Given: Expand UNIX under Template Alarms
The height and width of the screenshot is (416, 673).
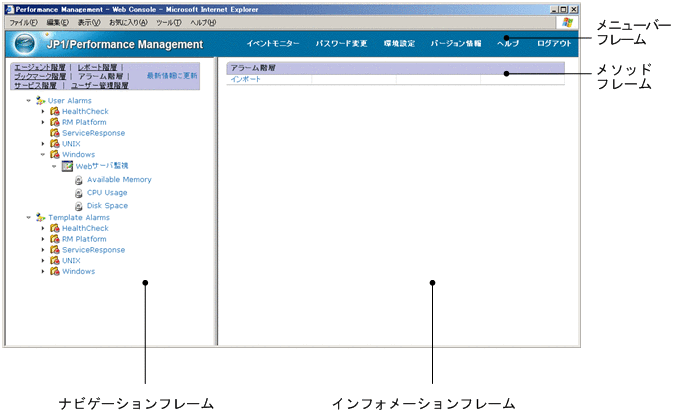Looking at the screenshot, I should [42, 260].
